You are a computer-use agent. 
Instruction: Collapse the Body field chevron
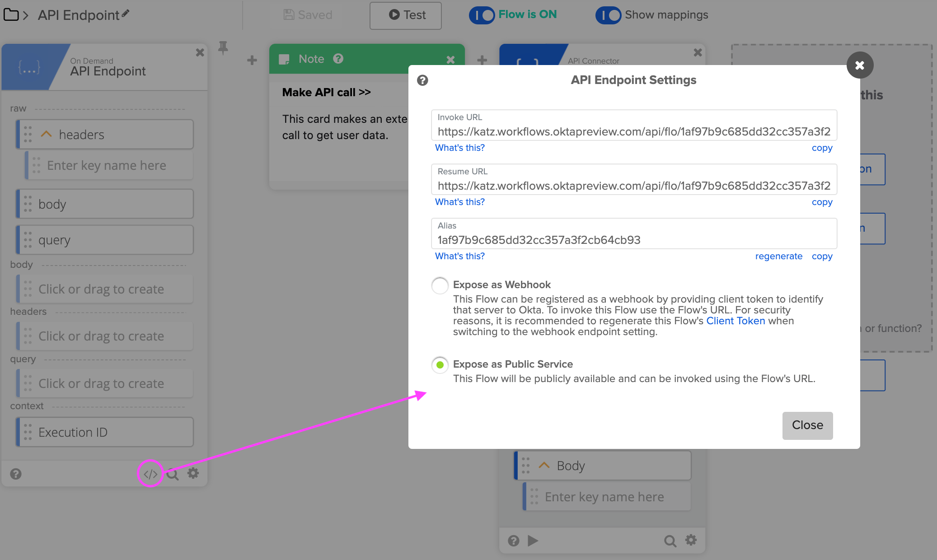544,465
